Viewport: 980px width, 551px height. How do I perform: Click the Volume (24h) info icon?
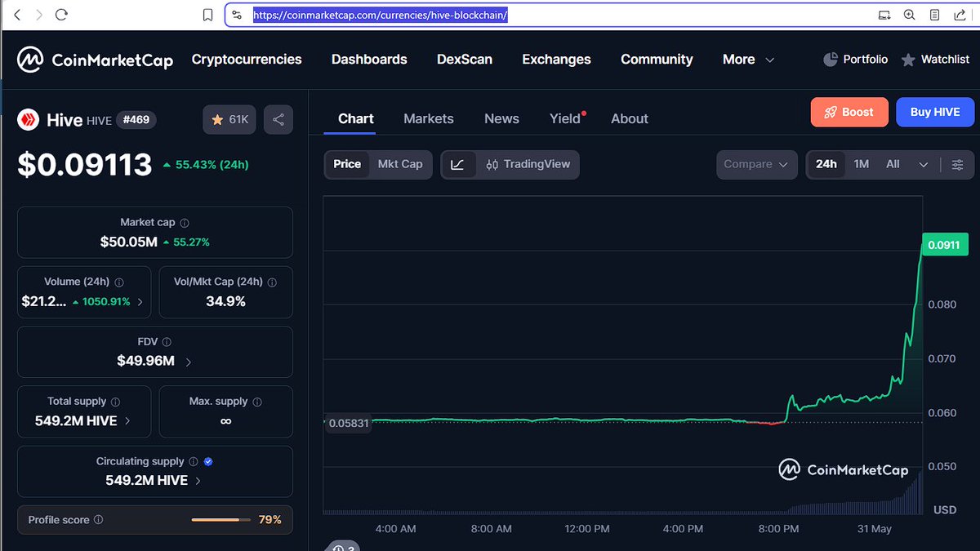119,282
